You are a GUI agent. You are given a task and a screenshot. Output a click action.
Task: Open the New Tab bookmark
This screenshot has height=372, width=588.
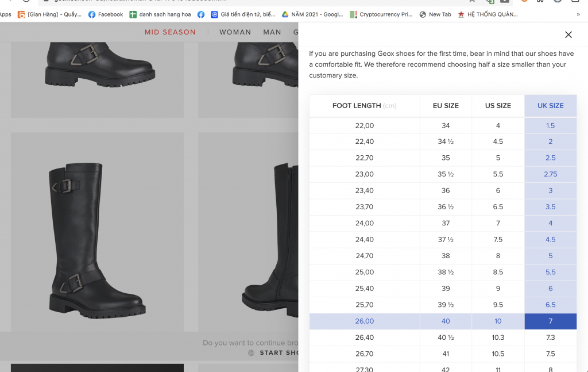[435, 14]
